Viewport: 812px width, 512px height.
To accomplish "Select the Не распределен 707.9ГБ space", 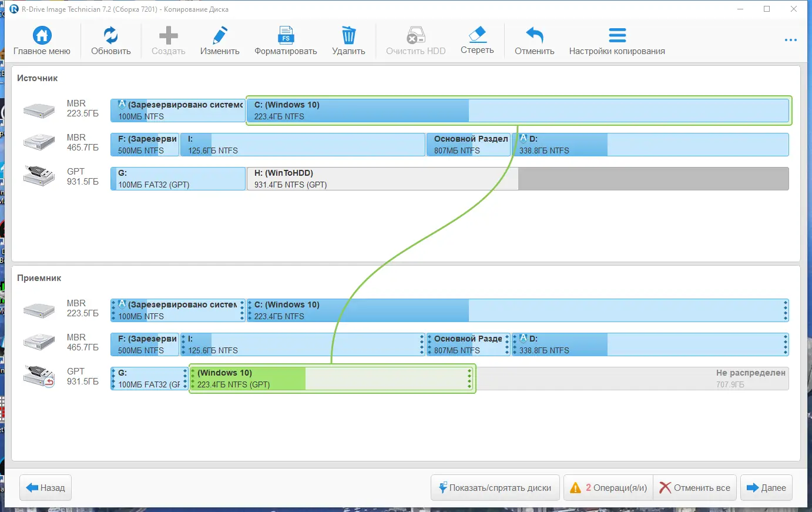I will click(x=632, y=379).
